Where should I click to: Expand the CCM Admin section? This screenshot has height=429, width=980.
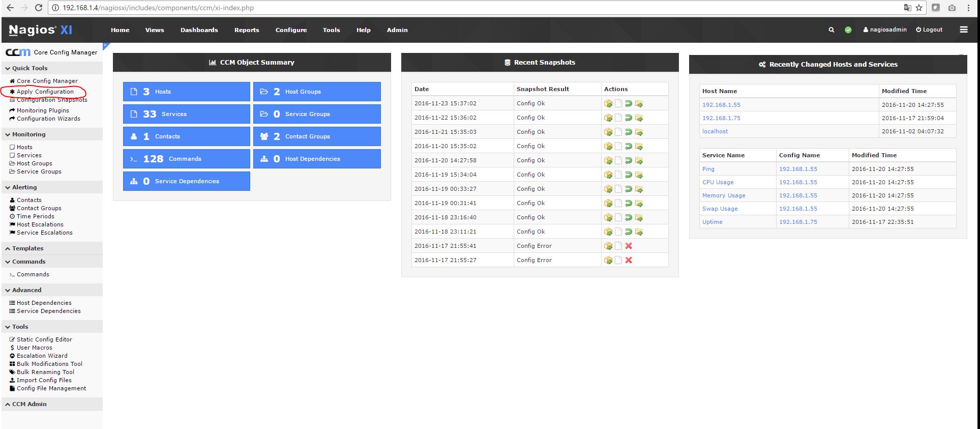52,404
